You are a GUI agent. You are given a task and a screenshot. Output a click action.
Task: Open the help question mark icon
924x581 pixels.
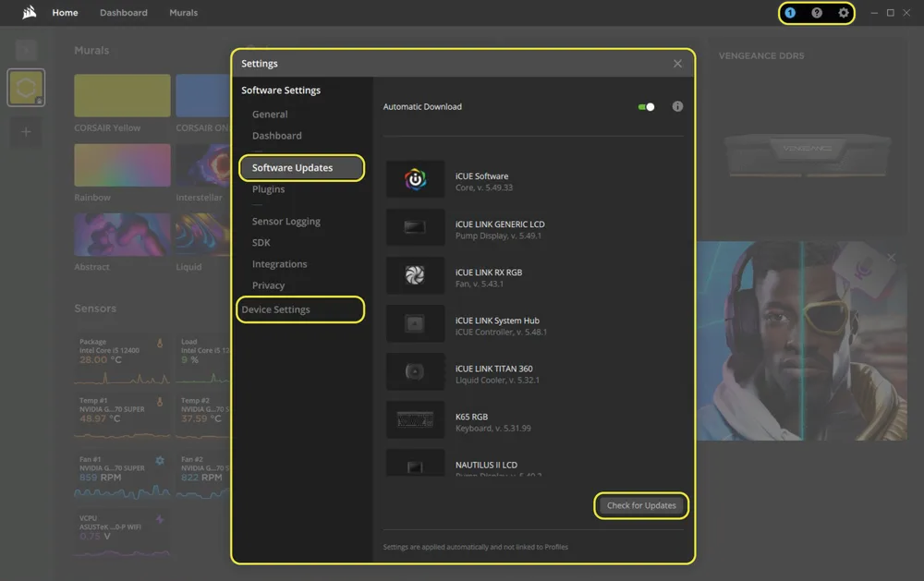click(x=817, y=12)
